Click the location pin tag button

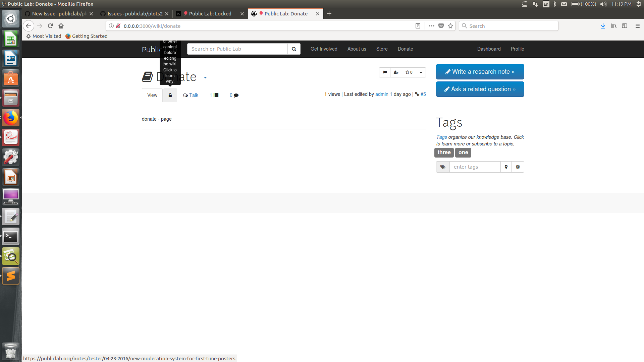[506, 167]
